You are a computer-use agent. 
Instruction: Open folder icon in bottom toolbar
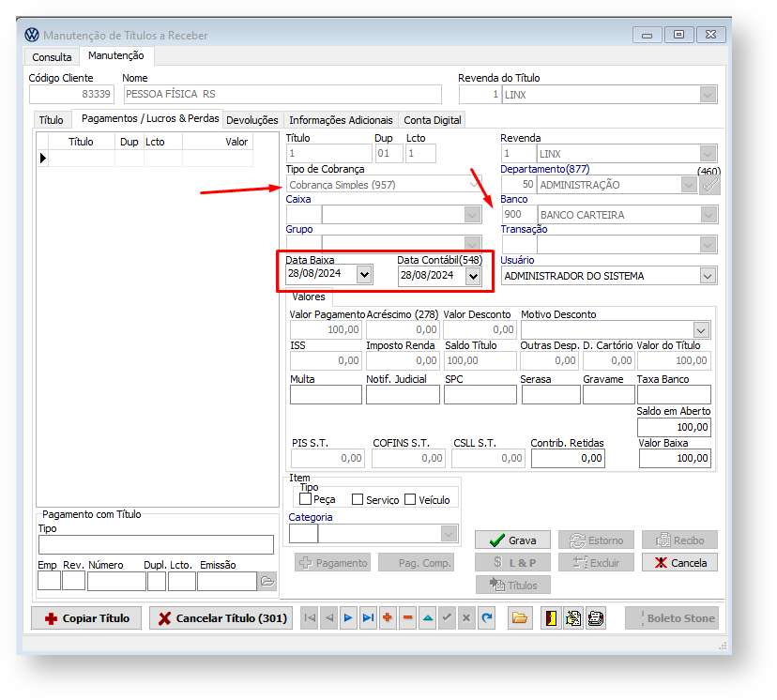(519, 617)
